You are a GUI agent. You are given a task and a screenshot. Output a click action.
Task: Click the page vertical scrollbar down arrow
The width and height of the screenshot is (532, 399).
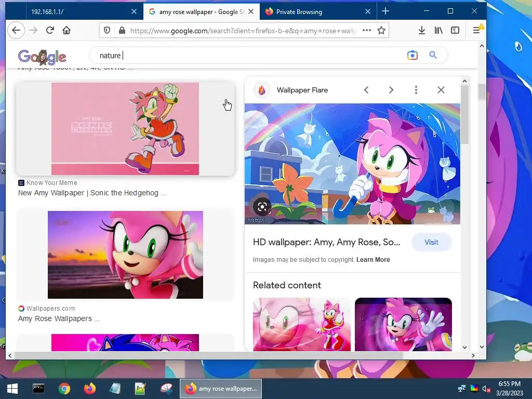pyautogui.click(x=482, y=347)
